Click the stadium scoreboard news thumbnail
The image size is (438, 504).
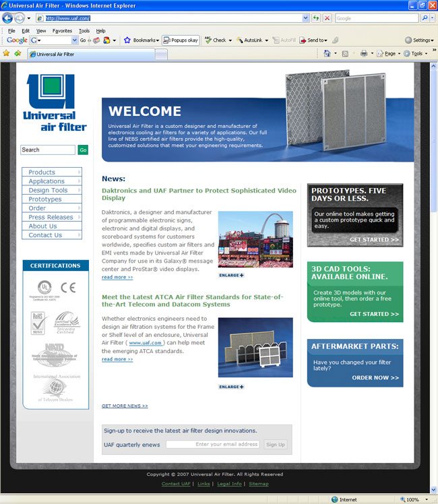click(255, 239)
